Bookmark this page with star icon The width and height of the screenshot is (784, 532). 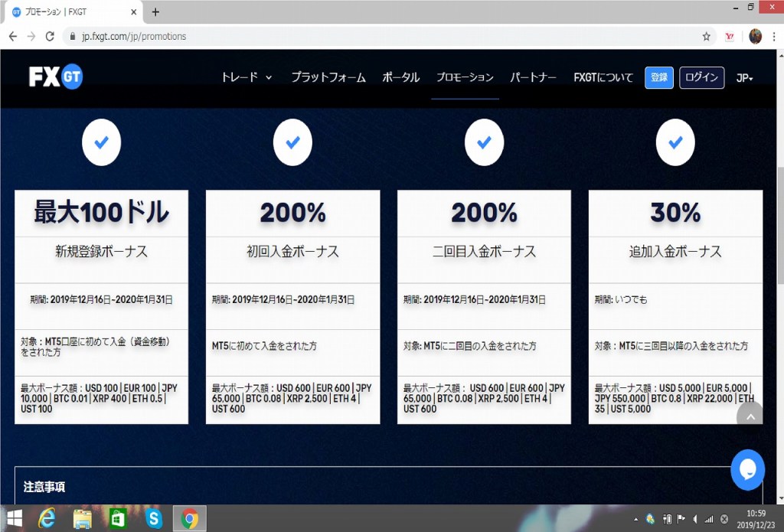pyautogui.click(x=706, y=36)
